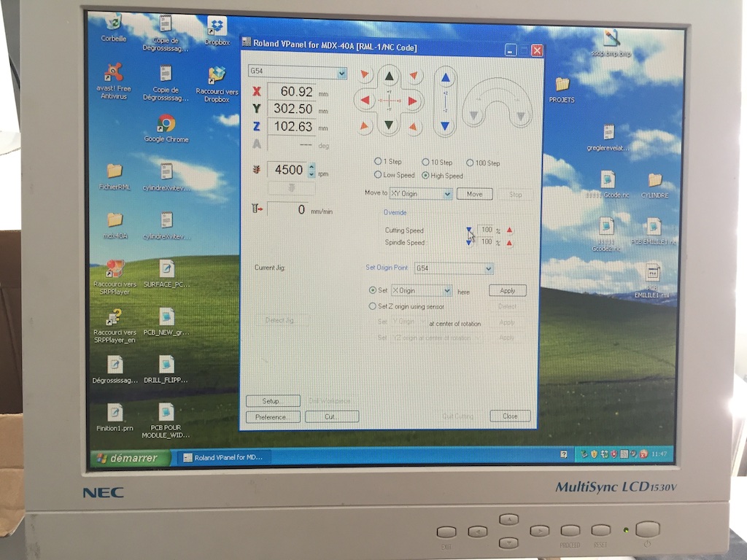Image resolution: width=747 pixels, height=560 pixels.
Task: Jog X axis right with red right arrow
Action: 413,101
